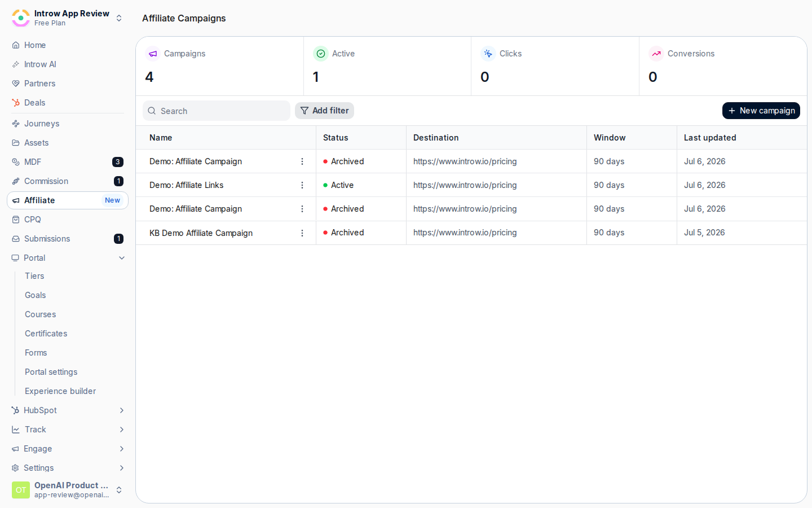Image resolution: width=812 pixels, height=508 pixels.
Task: Expand the Settings section chevron
Action: (122, 468)
